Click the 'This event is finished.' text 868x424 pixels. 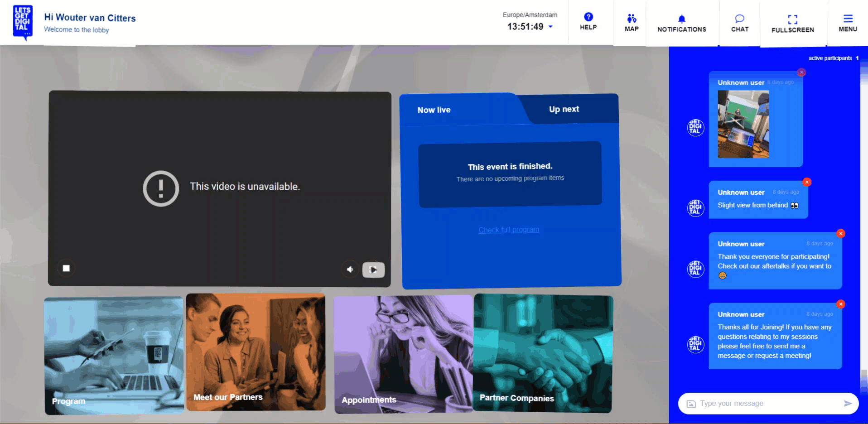(x=510, y=166)
